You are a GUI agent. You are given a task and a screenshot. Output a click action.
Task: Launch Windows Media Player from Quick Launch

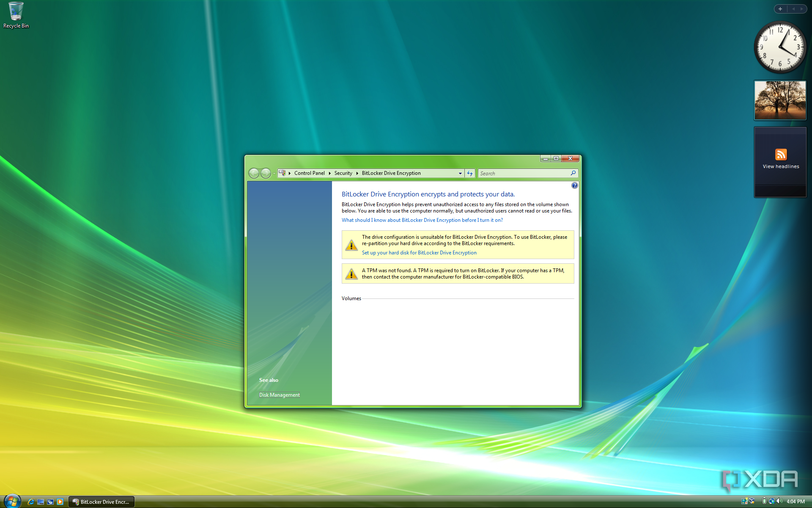coord(60,502)
